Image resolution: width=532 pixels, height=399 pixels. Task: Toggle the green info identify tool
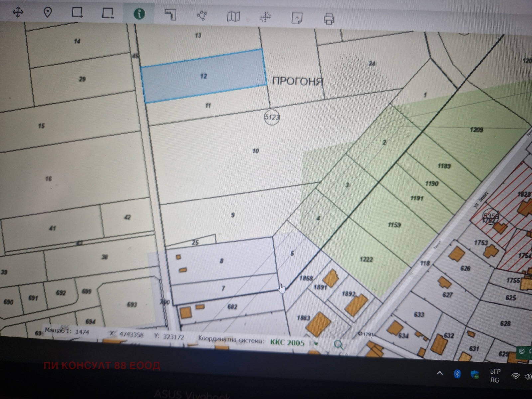tap(139, 14)
